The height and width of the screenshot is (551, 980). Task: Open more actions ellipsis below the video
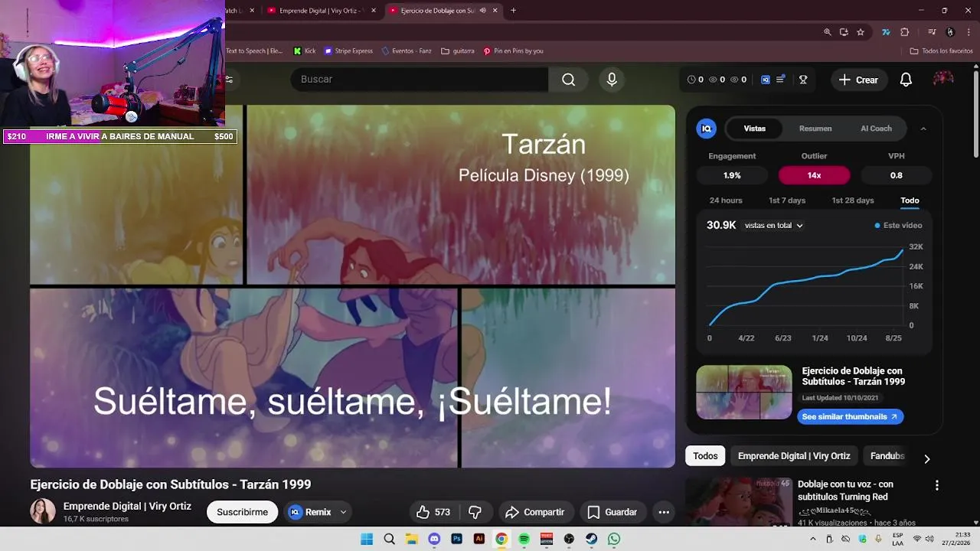(664, 512)
